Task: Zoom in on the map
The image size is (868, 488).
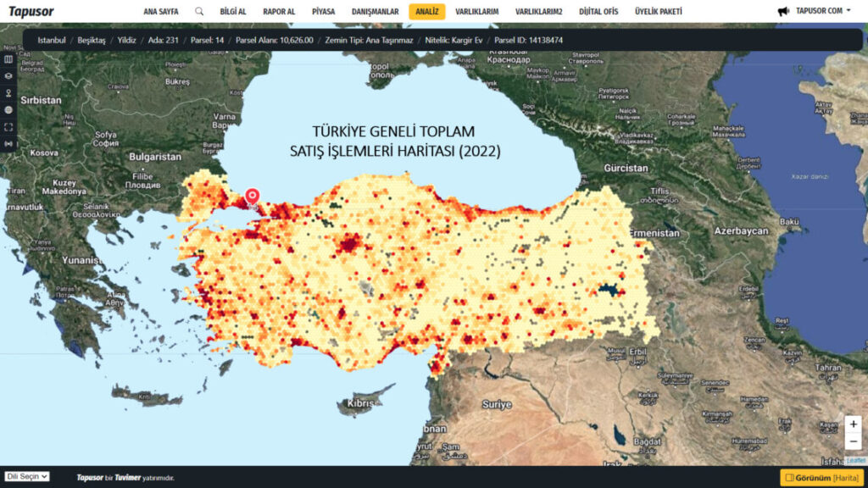Action: tap(853, 424)
